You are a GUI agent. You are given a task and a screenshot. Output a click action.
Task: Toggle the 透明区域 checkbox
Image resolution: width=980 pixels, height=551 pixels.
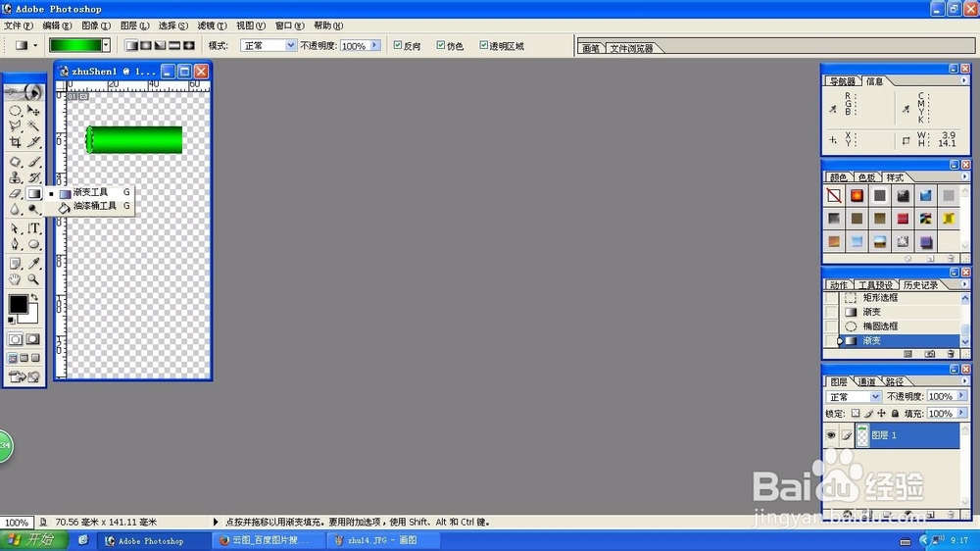tap(483, 45)
